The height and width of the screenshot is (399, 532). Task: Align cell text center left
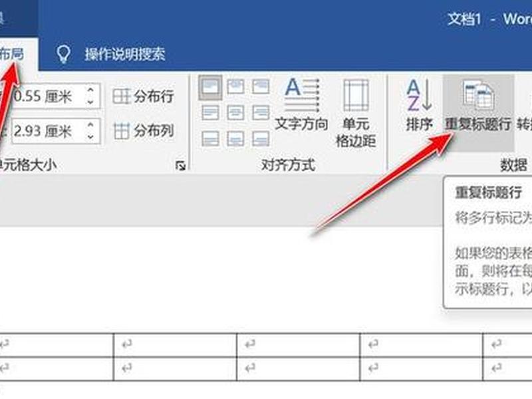(x=210, y=112)
